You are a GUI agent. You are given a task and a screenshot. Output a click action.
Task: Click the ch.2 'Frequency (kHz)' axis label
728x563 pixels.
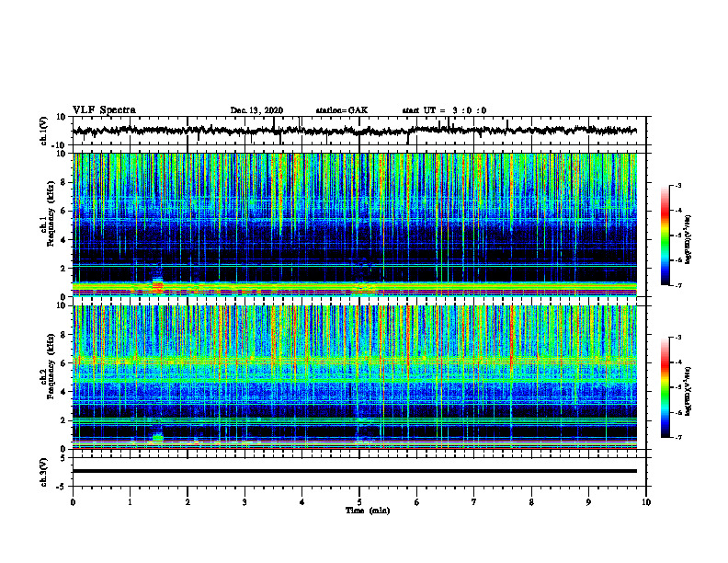[x=51, y=366]
